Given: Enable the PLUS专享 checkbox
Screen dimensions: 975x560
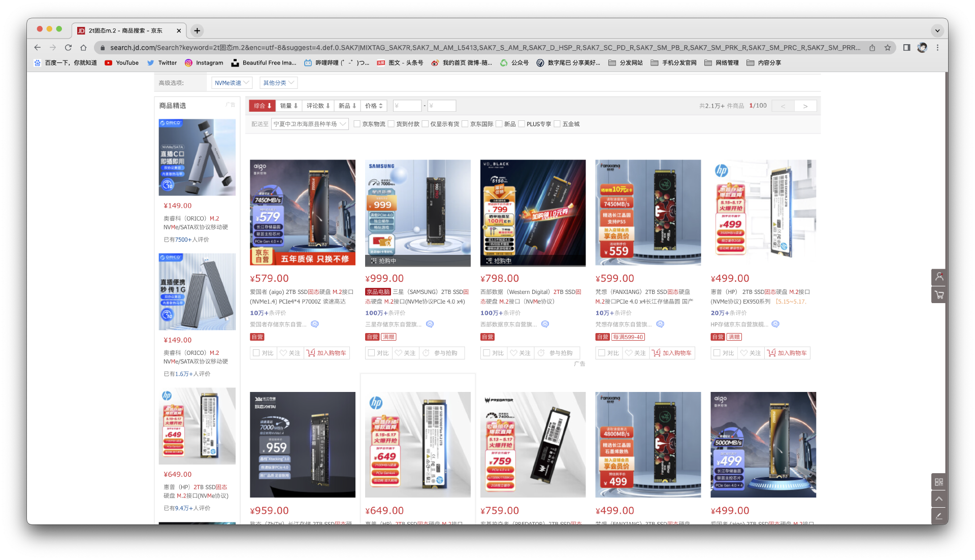Looking at the screenshot, I should pyautogui.click(x=522, y=124).
